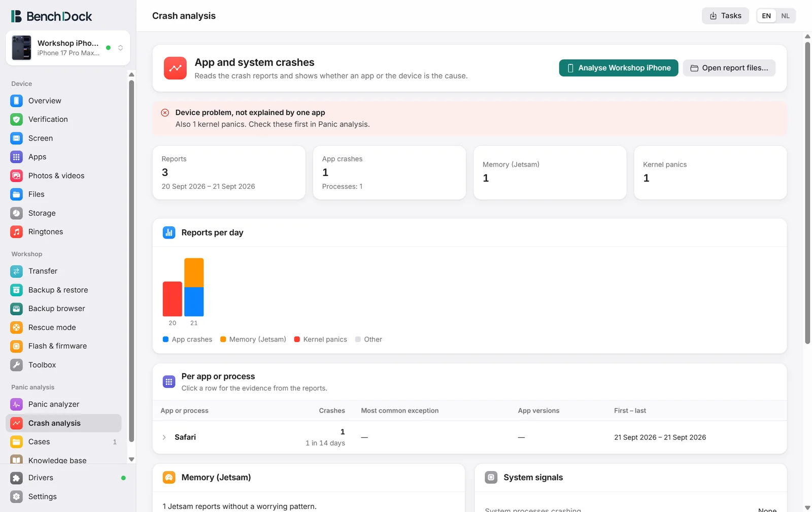The height and width of the screenshot is (512, 812).
Task: Click the Reports summary card
Action: pos(229,173)
